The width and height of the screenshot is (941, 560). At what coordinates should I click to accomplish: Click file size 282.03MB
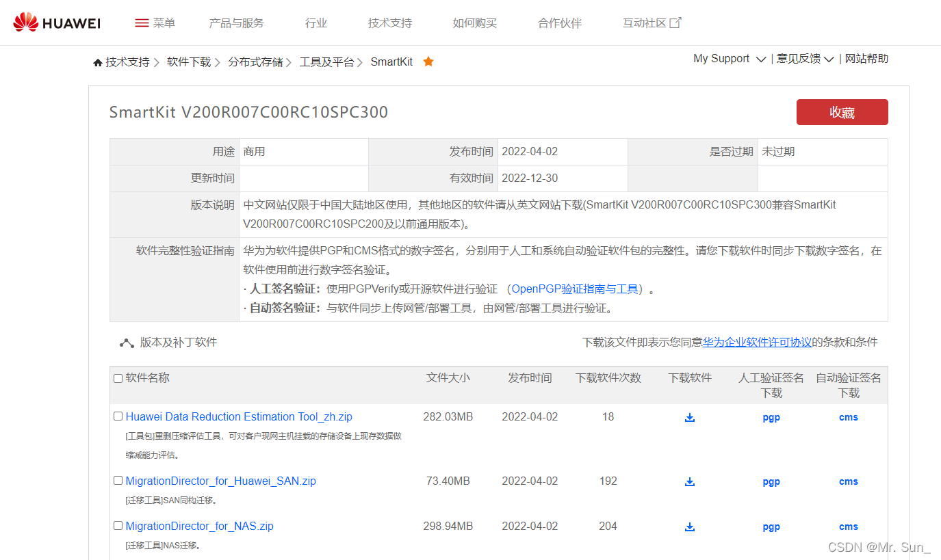point(448,417)
